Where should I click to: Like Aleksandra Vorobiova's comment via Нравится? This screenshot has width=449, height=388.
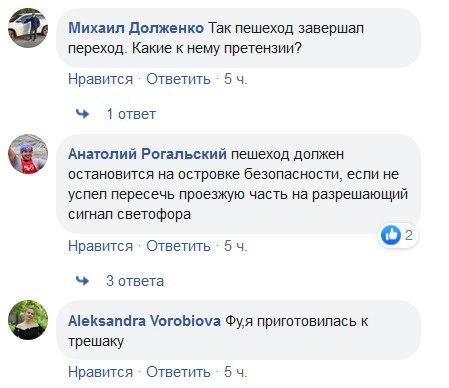[100, 372]
